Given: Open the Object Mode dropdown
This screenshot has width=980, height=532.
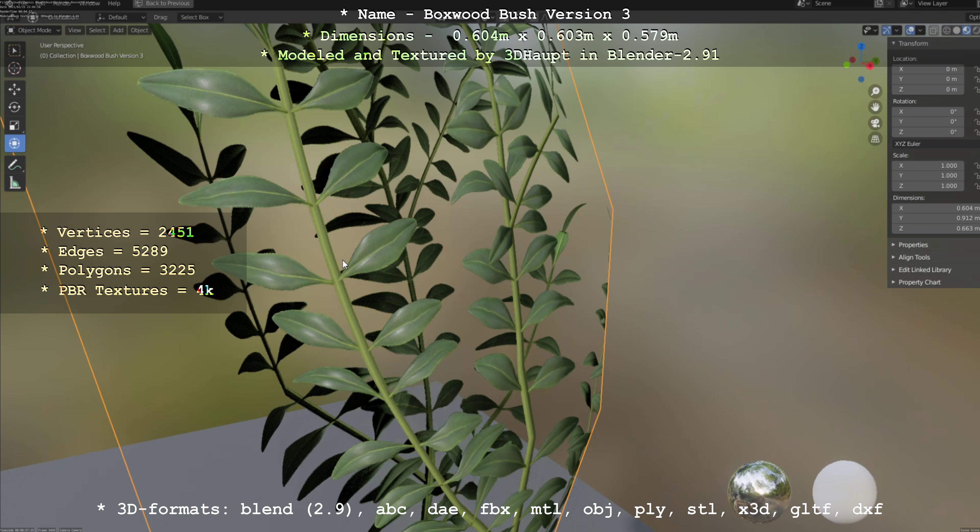Looking at the screenshot, I should coord(33,30).
